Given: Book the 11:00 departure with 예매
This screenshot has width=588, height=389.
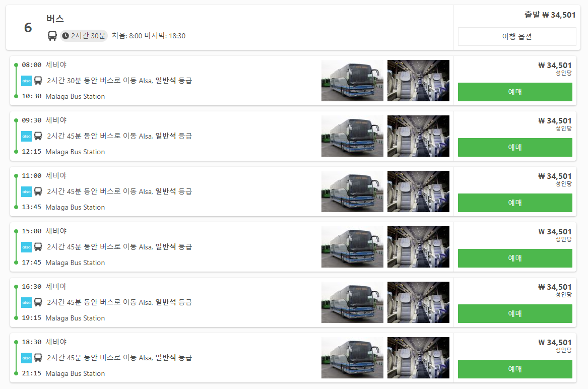Looking at the screenshot, I should click(515, 203).
